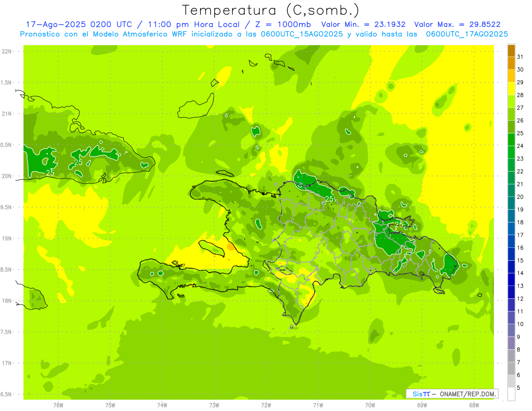532x411 pixels.
Task: Click the "75W" longitude axis label
Action: [x=110, y=405]
